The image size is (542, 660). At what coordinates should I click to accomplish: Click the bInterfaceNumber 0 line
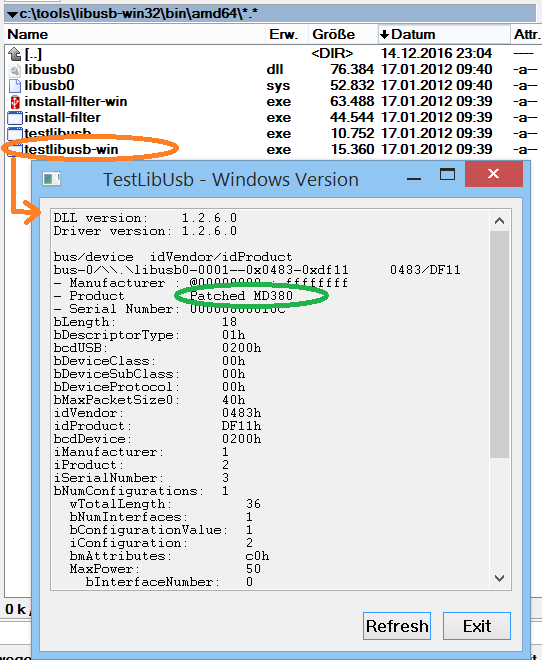tap(169, 582)
